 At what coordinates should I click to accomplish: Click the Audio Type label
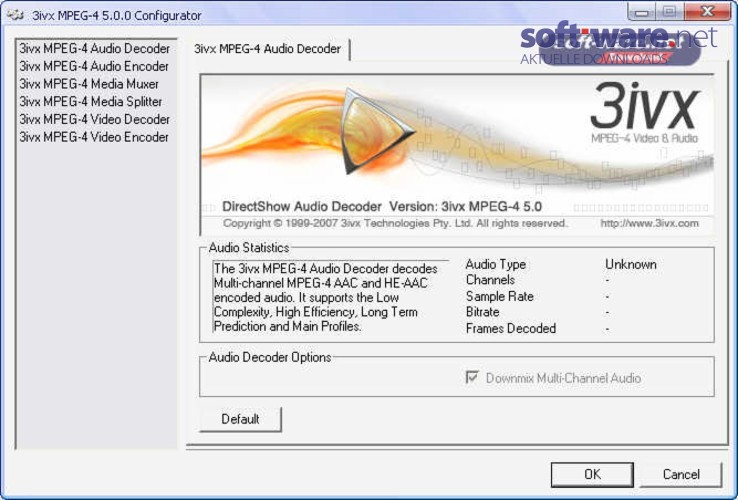click(x=496, y=265)
